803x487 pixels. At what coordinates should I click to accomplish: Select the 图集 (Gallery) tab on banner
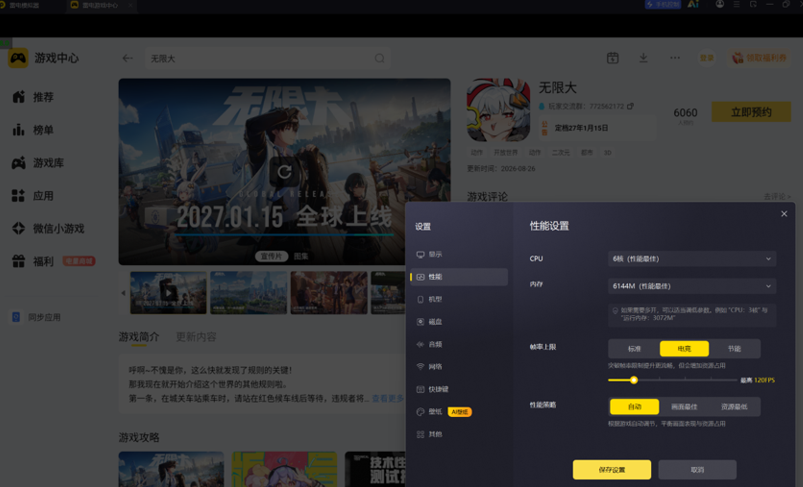pos(301,256)
